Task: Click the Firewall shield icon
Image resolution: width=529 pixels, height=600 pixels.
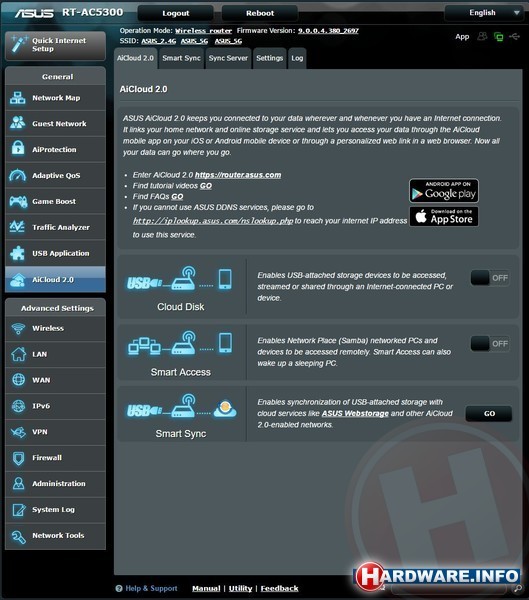Action: (x=18, y=458)
